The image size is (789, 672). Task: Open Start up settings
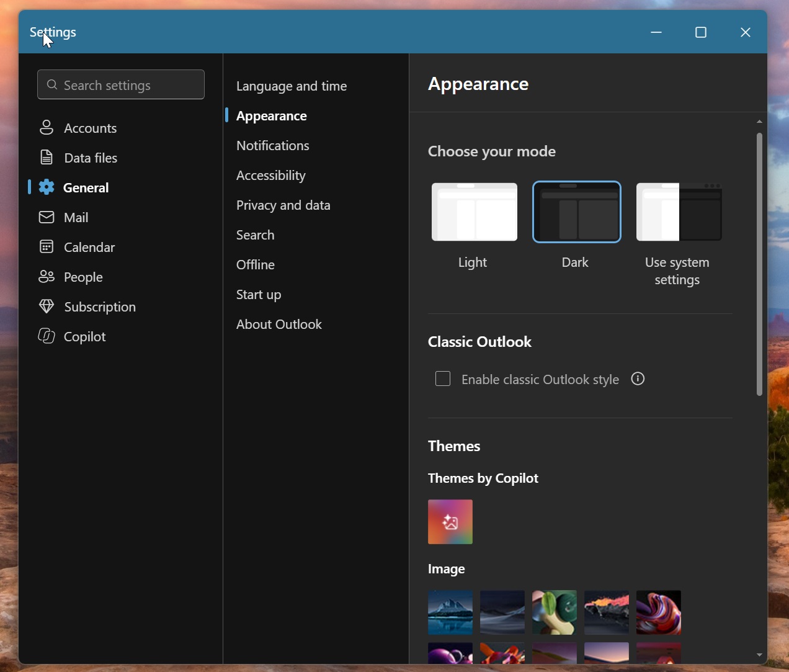coord(259,295)
